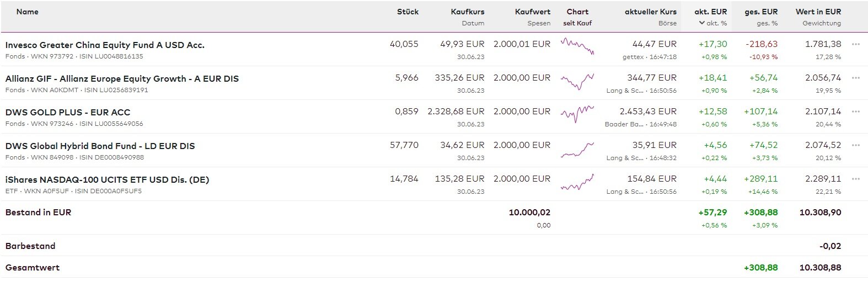This screenshot has height=297, width=868.
Task: Click the Barbestand row
Action: pyautogui.click(x=30, y=246)
